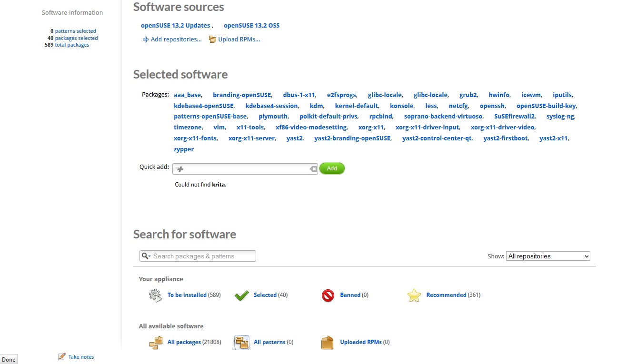Click the Uploaded RPMs box icon
Image resolution: width=637 pixels, height=364 pixels.
(x=328, y=343)
